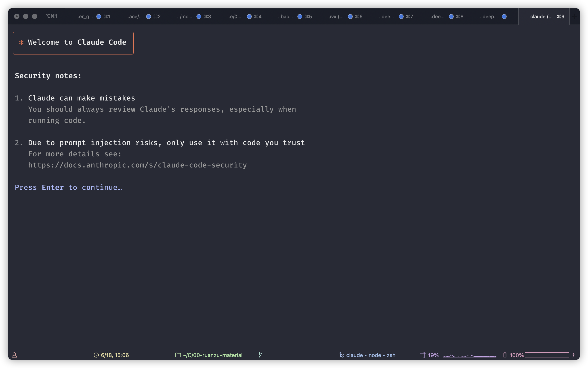Switch to the uvx tab
This screenshot has width=588, height=368.
336,17
